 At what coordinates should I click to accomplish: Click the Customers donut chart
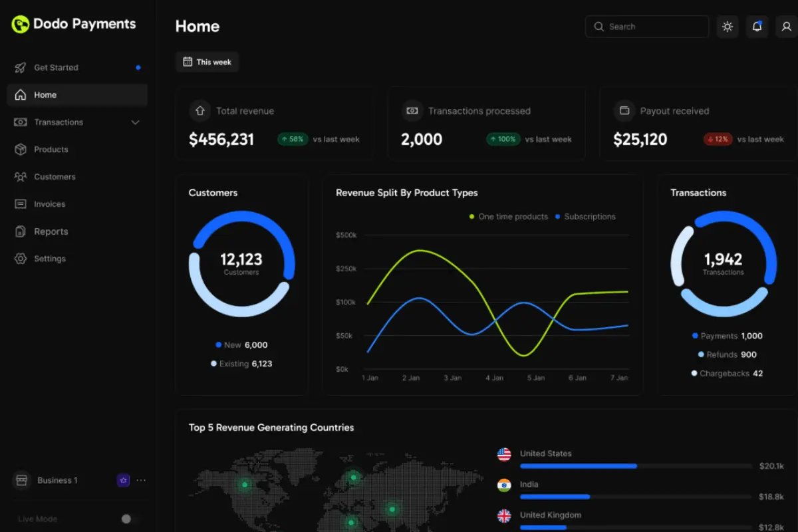tap(241, 264)
